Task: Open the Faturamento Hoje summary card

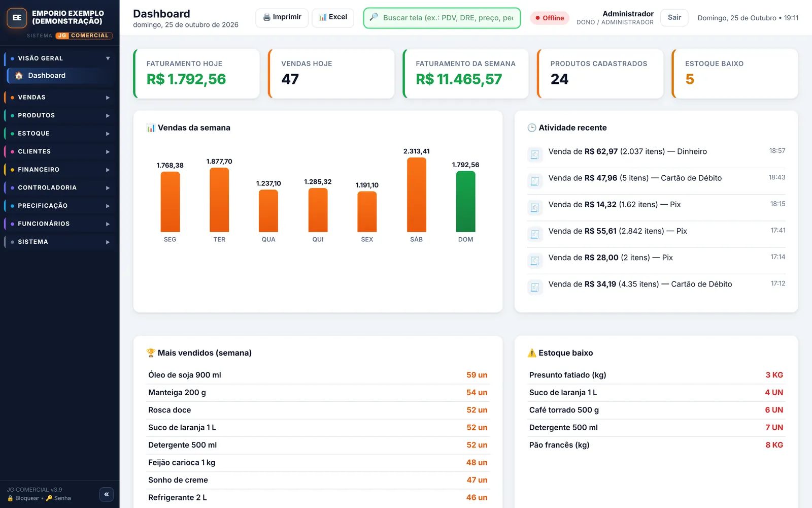Action: [196, 74]
